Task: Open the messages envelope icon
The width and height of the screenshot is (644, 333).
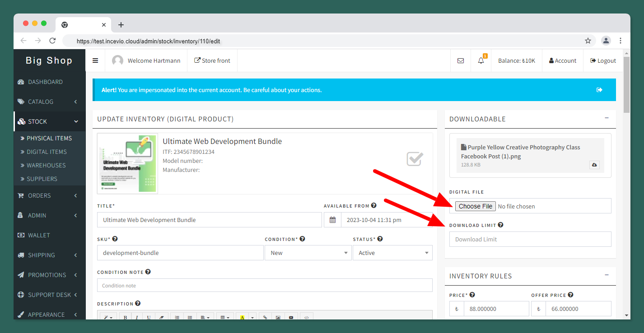Action: point(461,60)
